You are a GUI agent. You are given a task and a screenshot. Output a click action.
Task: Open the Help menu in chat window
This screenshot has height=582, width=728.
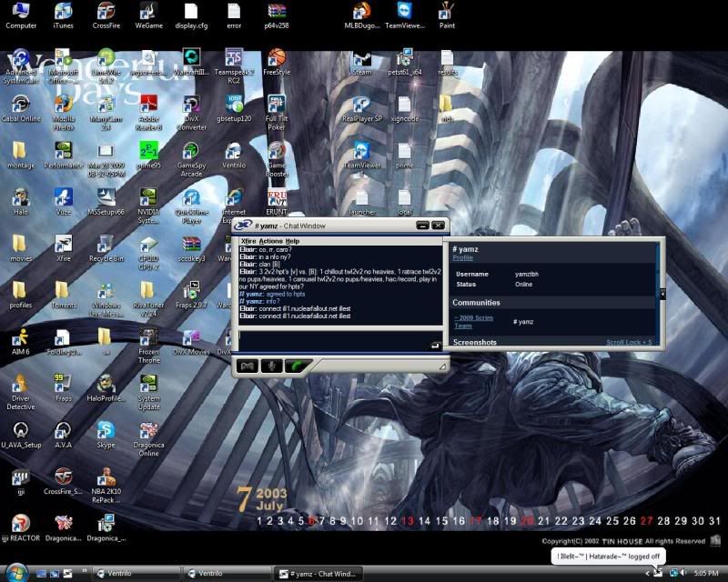[x=293, y=241]
